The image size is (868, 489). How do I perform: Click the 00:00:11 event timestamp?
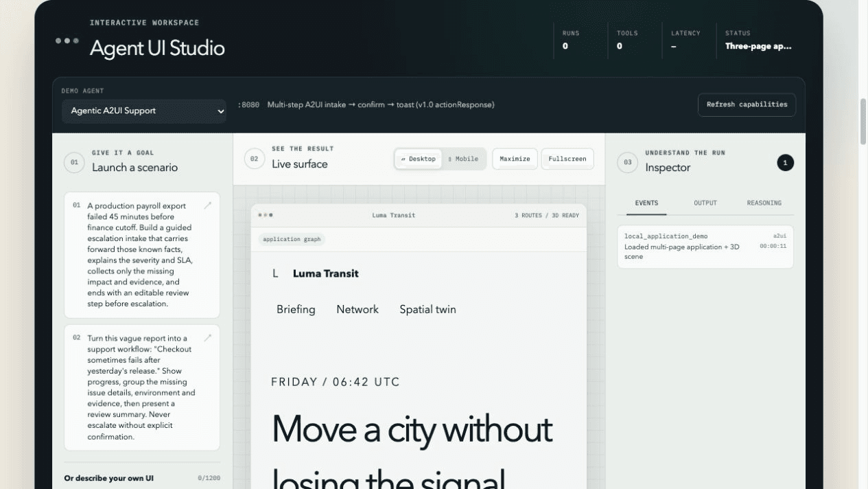tap(773, 246)
